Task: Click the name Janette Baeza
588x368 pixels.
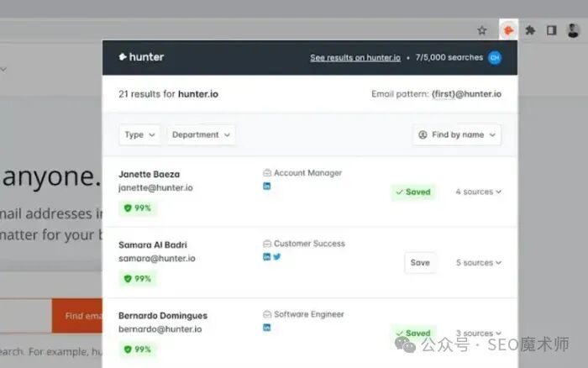Action: point(150,175)
